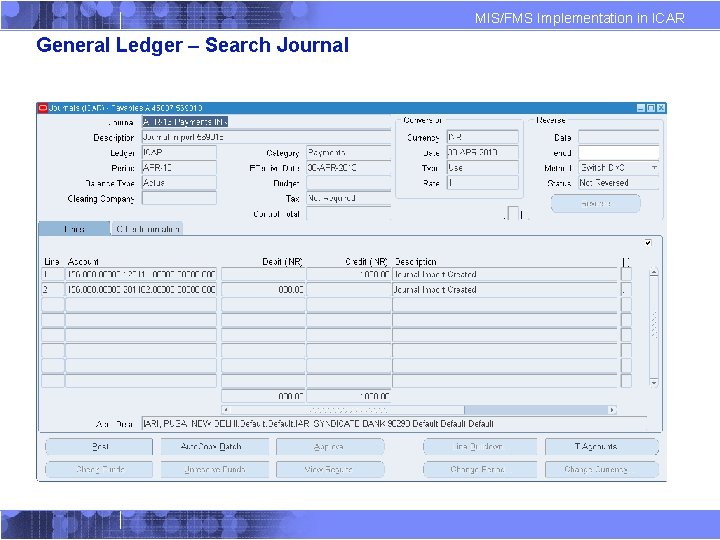Click the Clearing Company field
This screenshot has height=540, width=720.
(x=179, y=198)
